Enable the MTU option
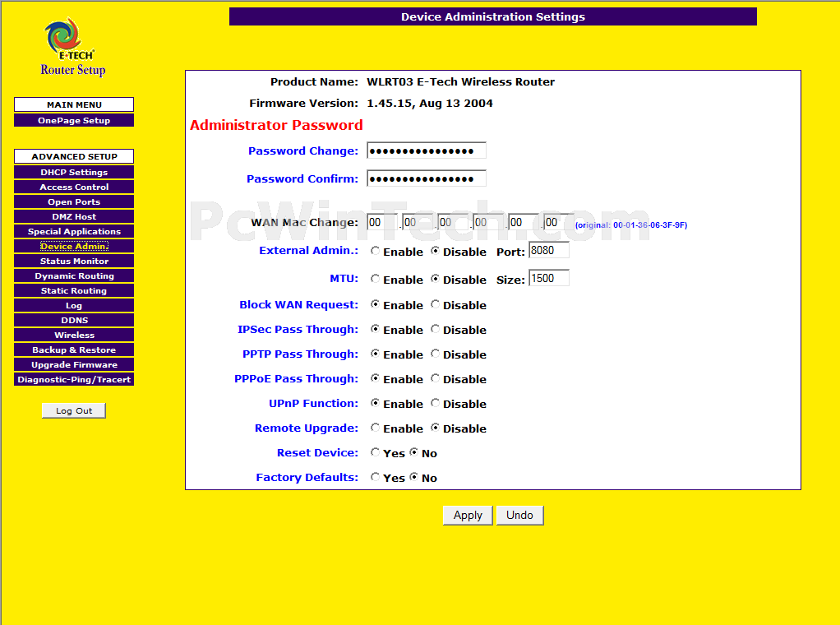The height and width of the screenshot is (625, 840). pos(375,279)
